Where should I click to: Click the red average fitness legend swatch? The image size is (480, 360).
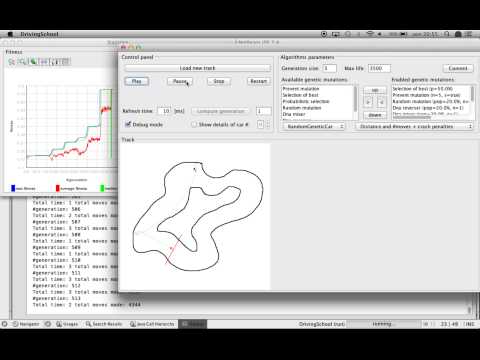click(x=57, y=188)
